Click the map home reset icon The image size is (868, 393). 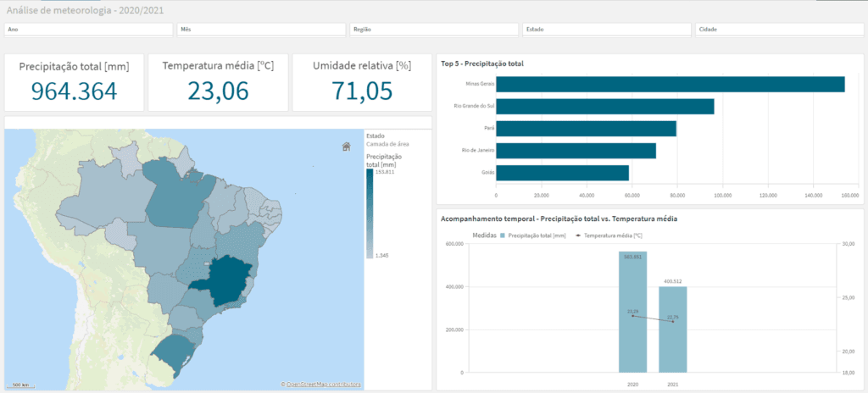[346, 147]
